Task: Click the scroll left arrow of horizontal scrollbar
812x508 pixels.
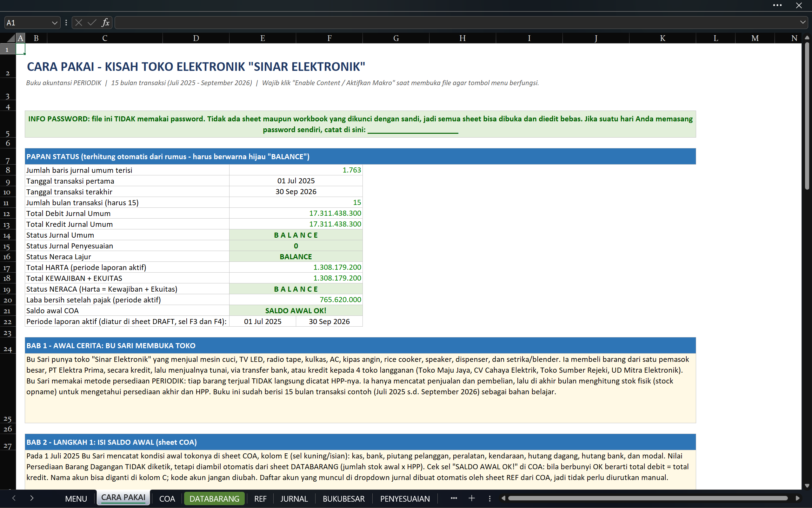Action: pyautogui.click(x=503, y=498)
